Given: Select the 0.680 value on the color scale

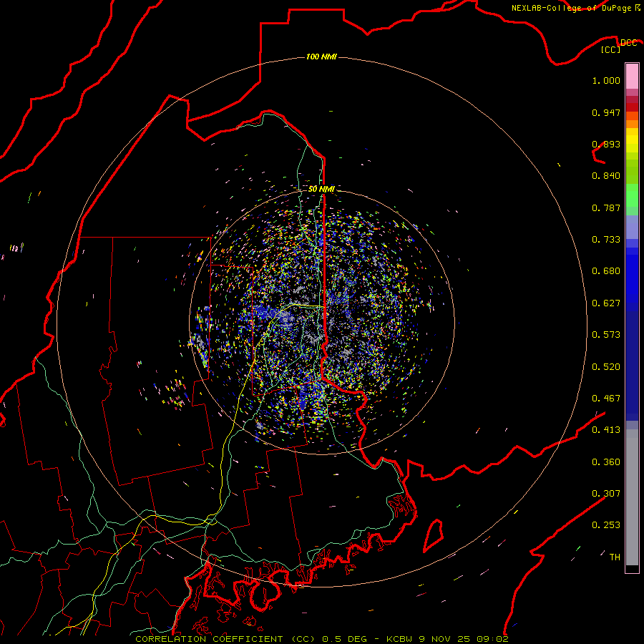Looking at the screenshot, I should pos(606,271).
